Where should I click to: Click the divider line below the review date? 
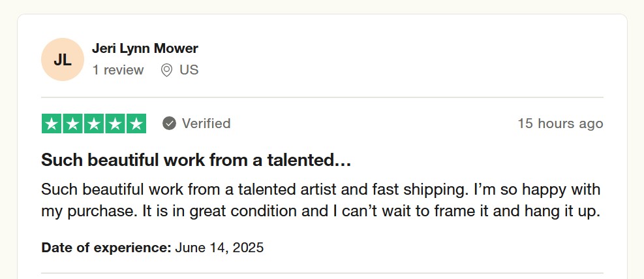tap(322, 273)
